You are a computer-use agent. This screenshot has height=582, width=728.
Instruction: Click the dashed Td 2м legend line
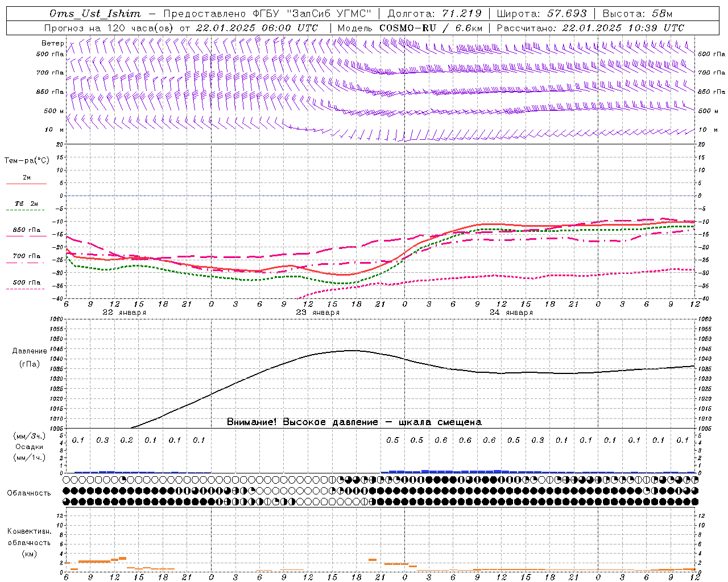coord(26,210)
